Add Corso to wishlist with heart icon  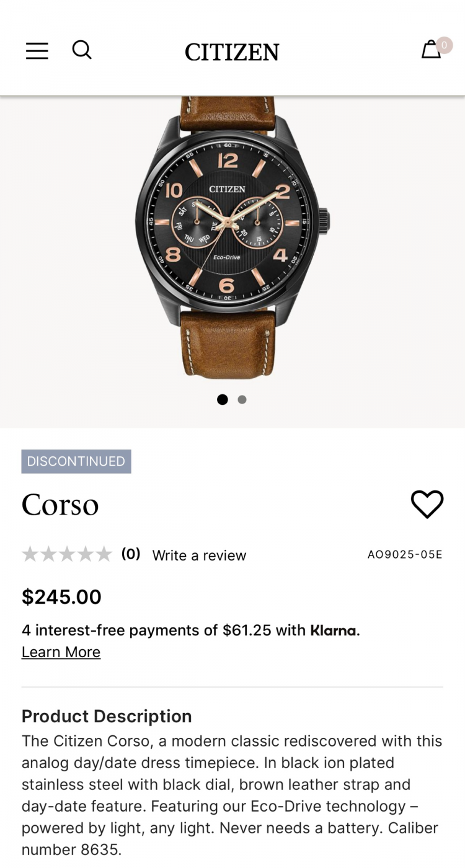click(427, 504)
